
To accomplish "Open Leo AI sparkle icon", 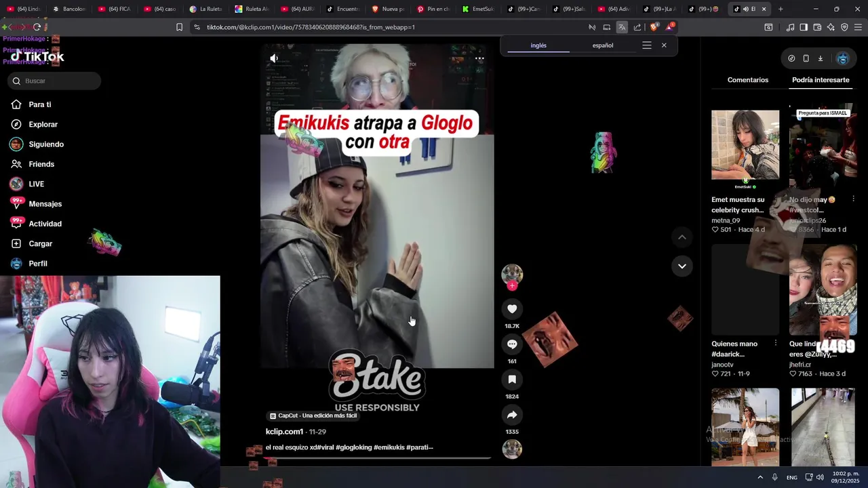I will click(x=831, y=27).
